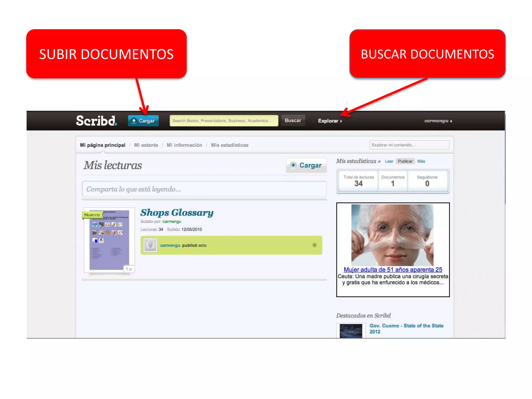Select the Publicar statistics toggle

click(x=405, y=161)
